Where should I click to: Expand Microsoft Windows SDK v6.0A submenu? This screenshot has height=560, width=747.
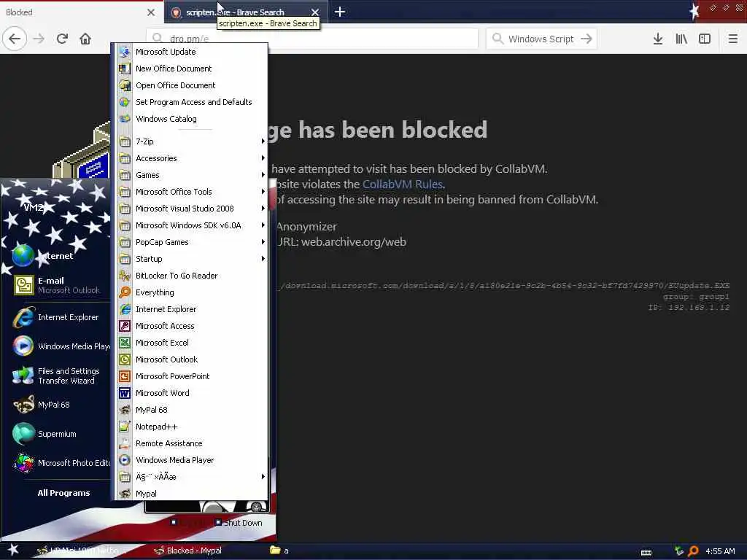193,225
